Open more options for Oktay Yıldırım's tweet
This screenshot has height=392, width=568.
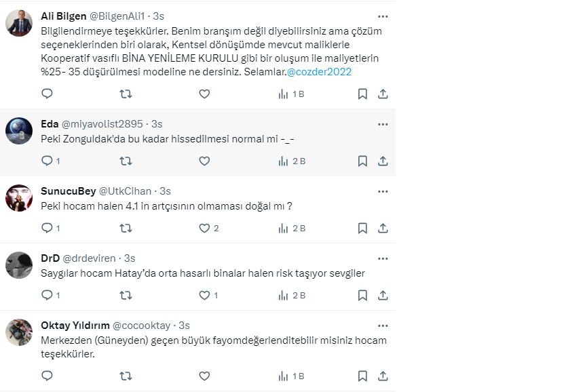click(x=383, y=326)
